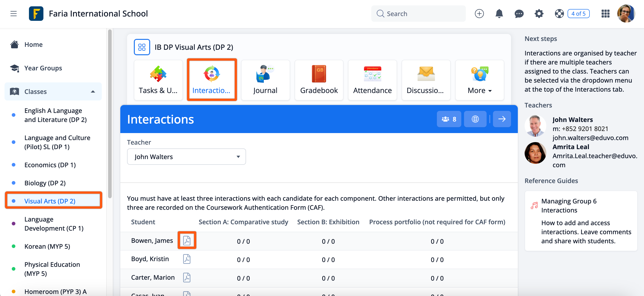Click the notifications bell icon

[499, 14]
